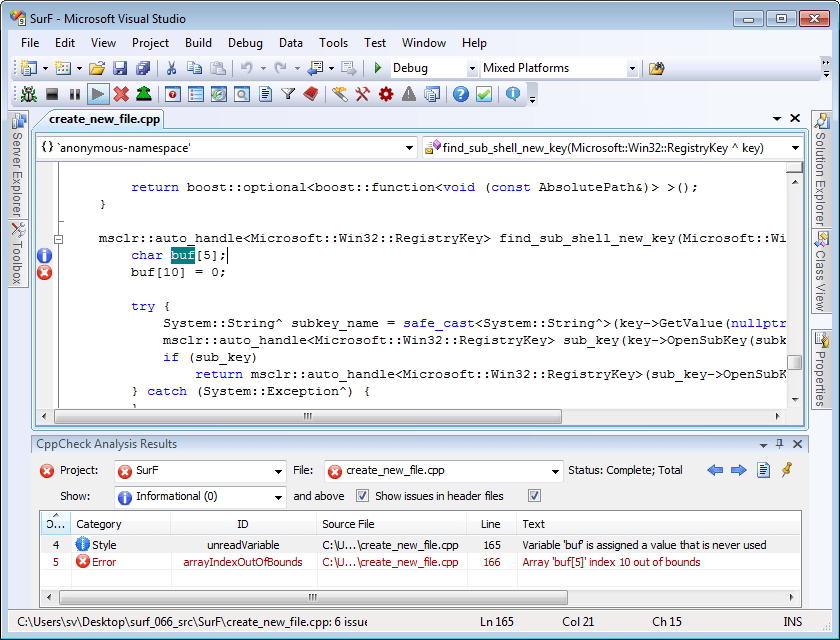Pin the CppCheck Analysis Results panel

pyautogui.click(x=779, y=444)
